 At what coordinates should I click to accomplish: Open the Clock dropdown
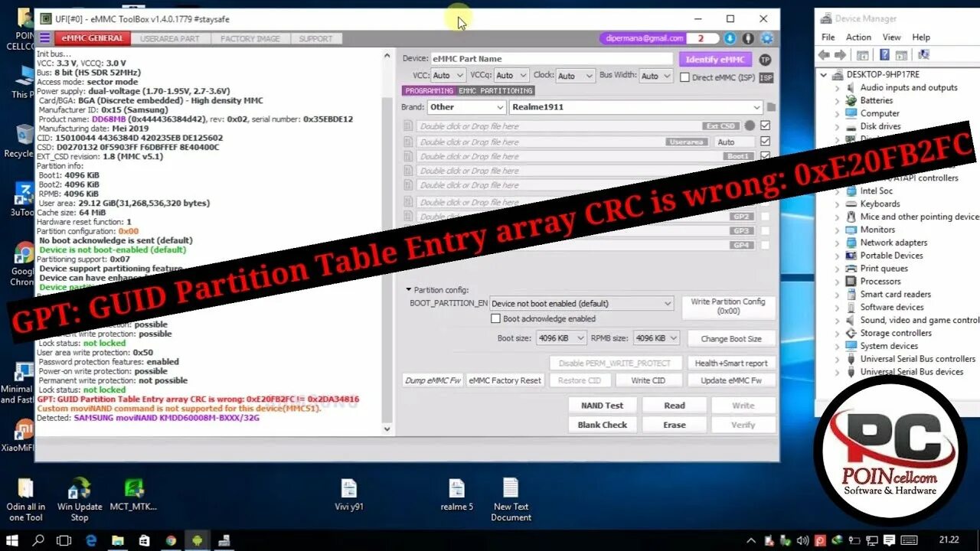[x=574, y=76]
